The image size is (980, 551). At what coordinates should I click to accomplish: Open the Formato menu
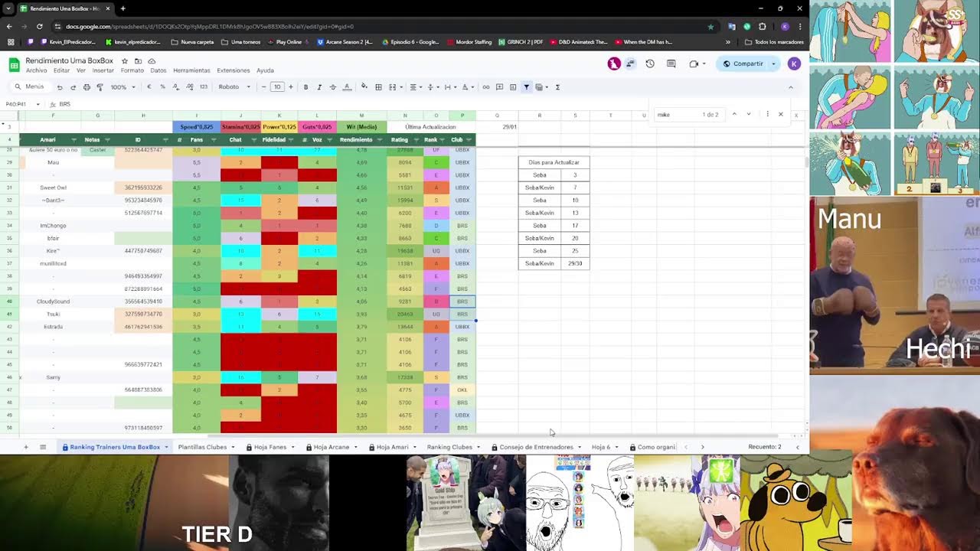tap(132, 70)
